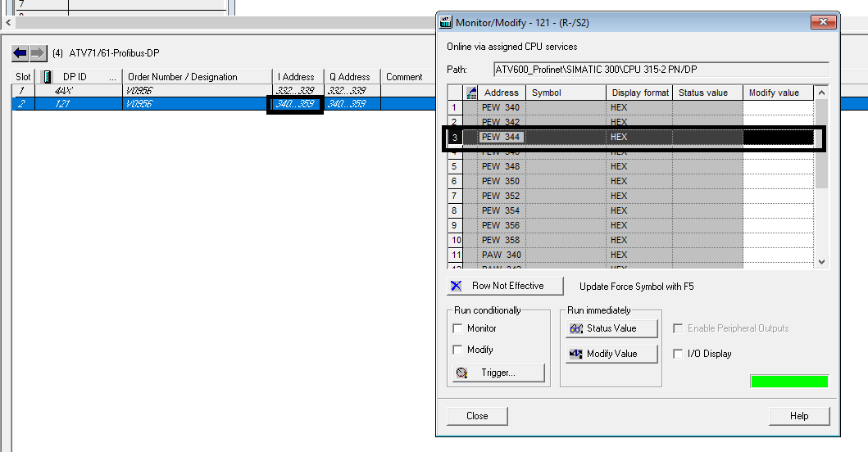Viewport: 868px width, 452px height.
Task: Select row PEW 340
Action: [x=630, y=107]
